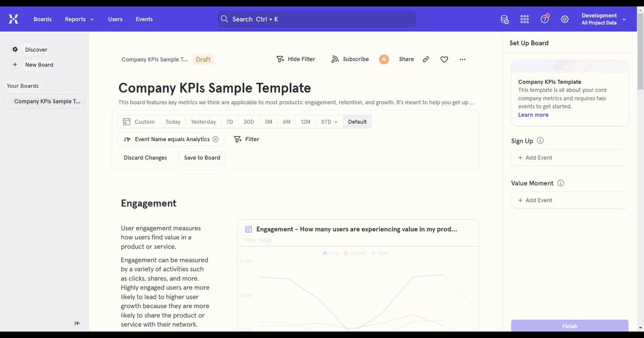Select the 3M date range
The image size is (644, 338).
pos(268,122)
